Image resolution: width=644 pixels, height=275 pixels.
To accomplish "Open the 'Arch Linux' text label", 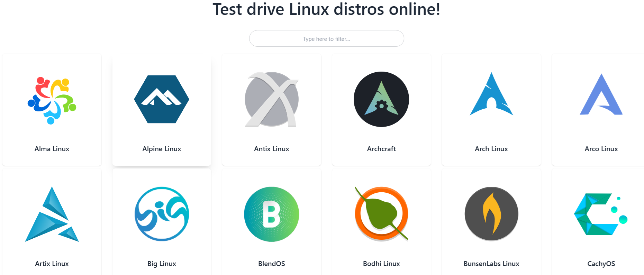I will point(491,149).
